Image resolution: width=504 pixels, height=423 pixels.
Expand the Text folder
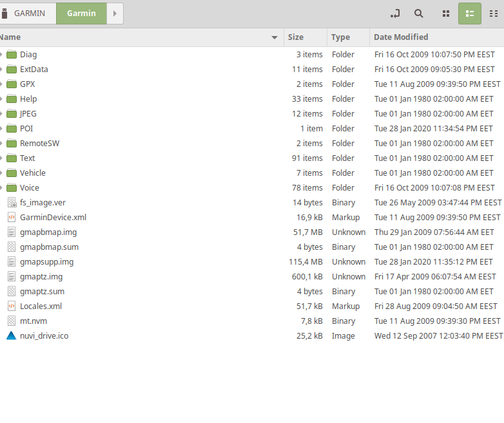pos(1,158)
